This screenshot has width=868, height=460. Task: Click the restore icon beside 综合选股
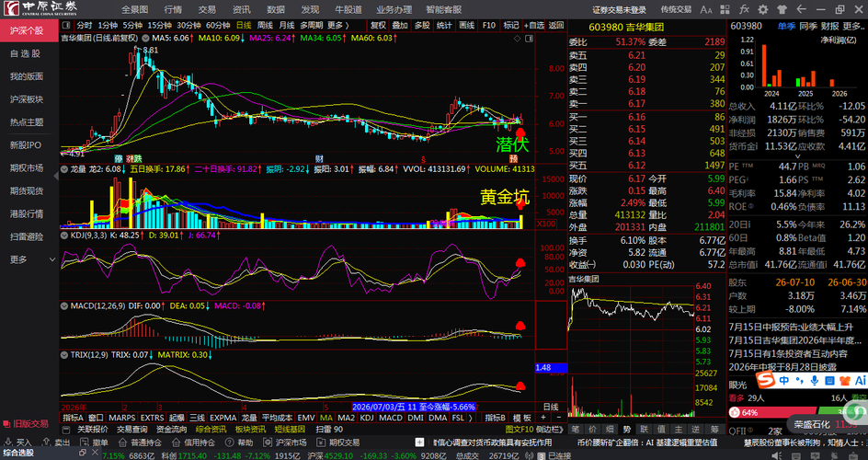point(82,453)
